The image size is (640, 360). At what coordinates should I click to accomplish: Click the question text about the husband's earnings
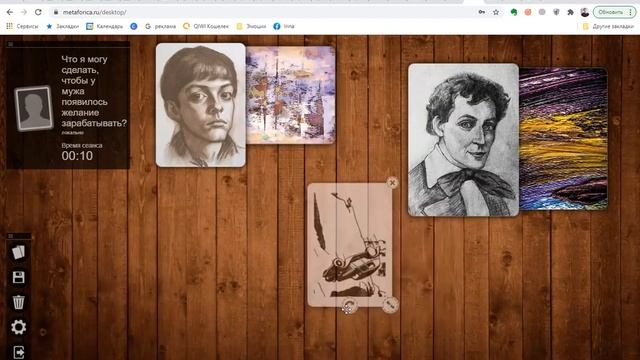point(94,91)
